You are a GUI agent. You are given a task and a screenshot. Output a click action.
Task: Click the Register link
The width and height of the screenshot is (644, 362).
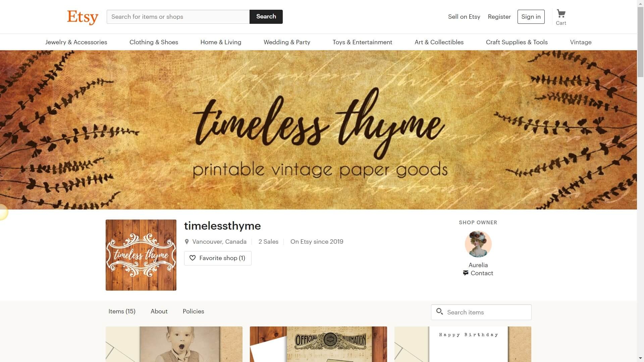coord(499,17)
